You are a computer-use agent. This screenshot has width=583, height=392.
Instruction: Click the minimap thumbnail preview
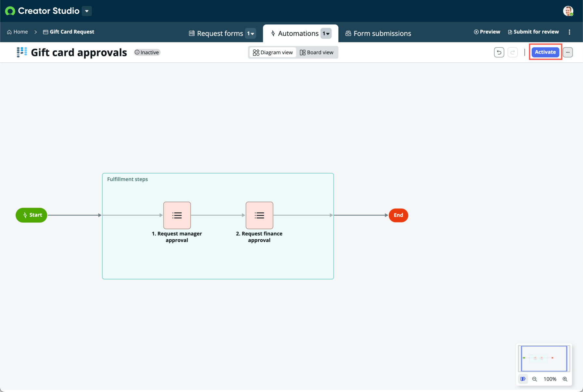click(544, 358)
